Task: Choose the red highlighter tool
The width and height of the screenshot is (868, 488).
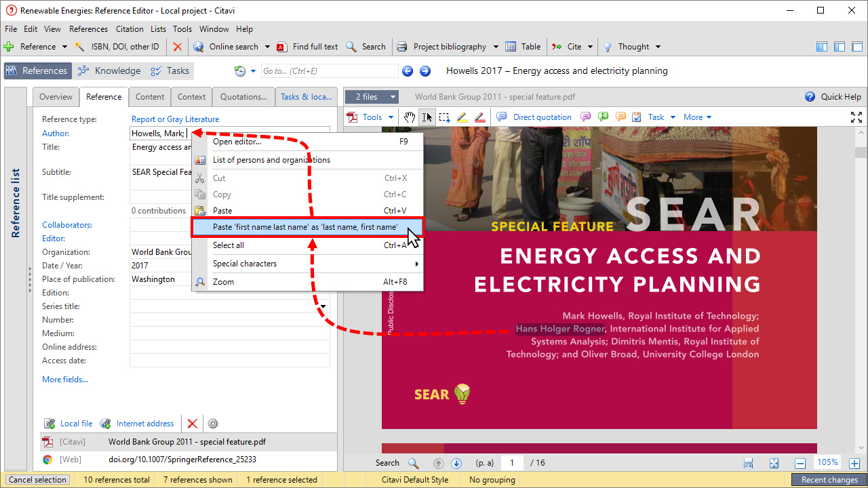Action: point(480,117)
